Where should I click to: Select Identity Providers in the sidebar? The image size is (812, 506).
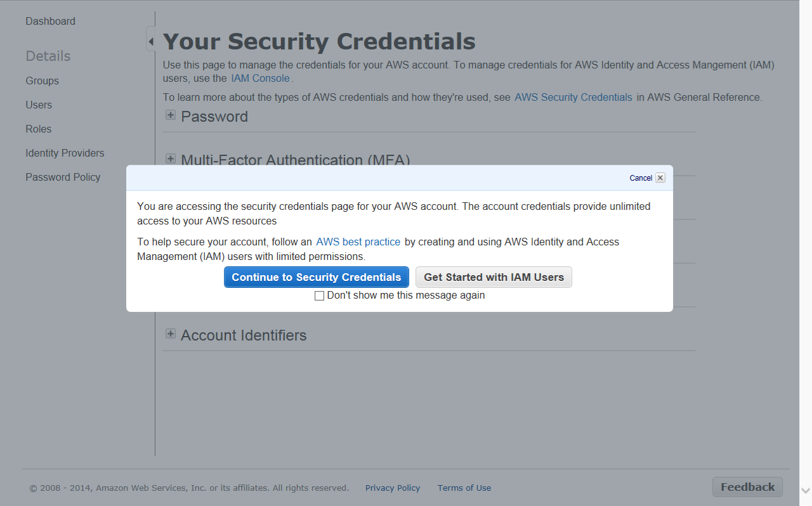(65, 153)
